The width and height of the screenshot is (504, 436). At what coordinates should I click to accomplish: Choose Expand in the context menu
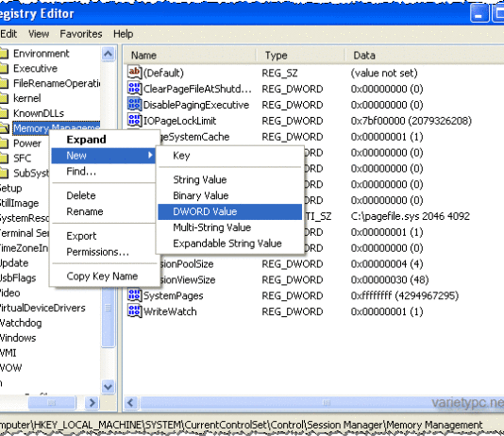pos(103,140)
